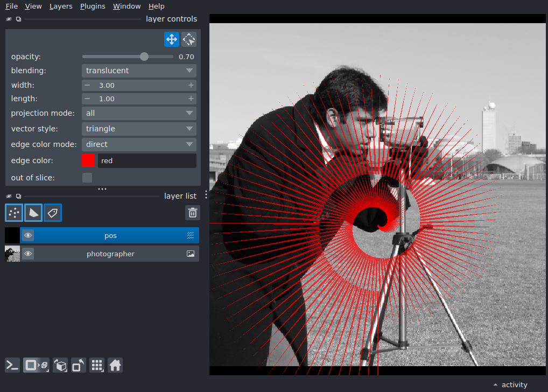Click vectors type icon on pos layer

tap(191, 235)
